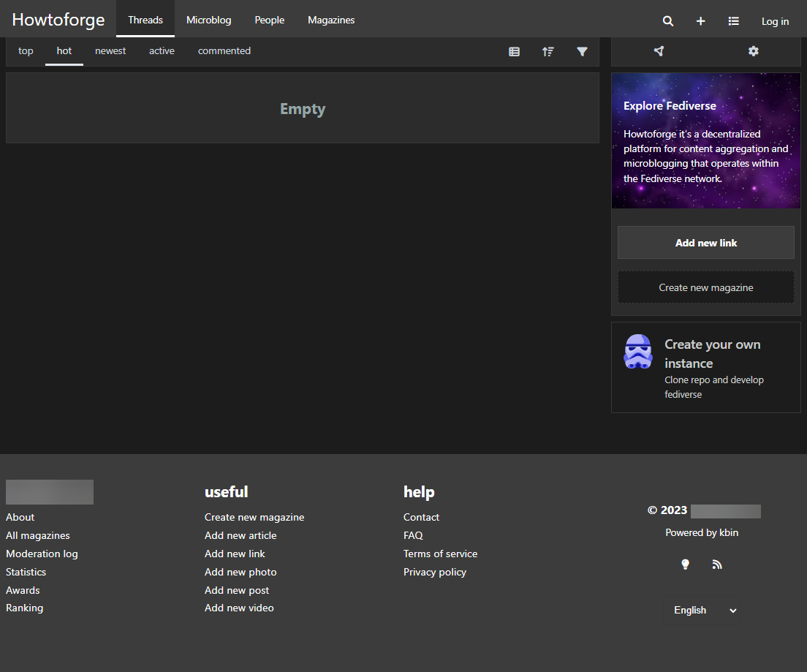
Task: Select the commented sorting tab
Action: tap(224, 50)
